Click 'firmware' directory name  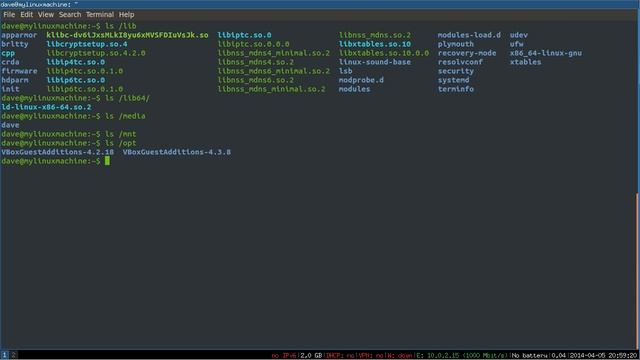click(x=19, y=71)
